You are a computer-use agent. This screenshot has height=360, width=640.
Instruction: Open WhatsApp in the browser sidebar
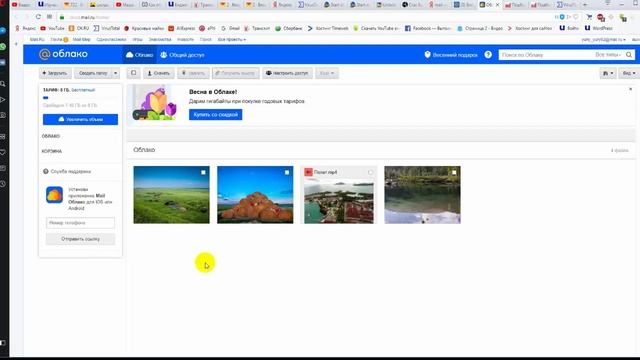coord(3,47)
